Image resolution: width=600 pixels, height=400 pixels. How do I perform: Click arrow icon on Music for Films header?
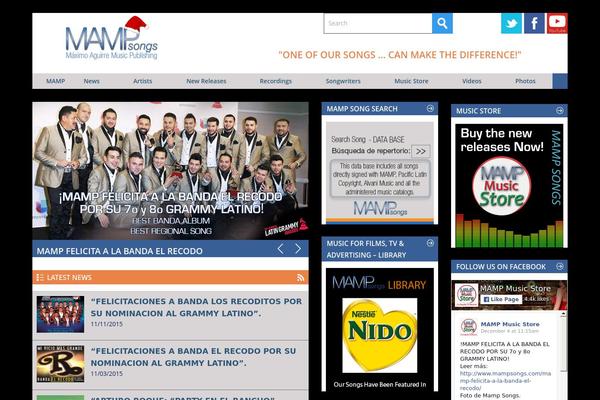coord(430,243)
